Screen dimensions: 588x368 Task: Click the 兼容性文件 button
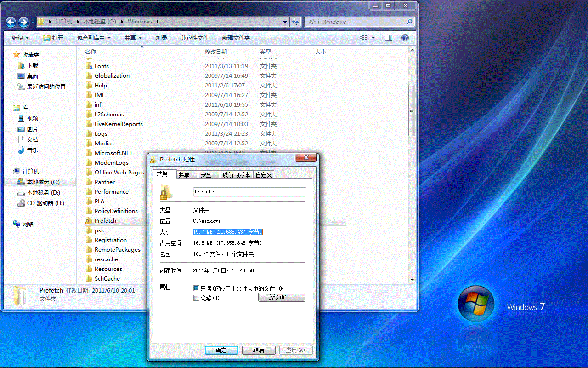coord(195,38)
